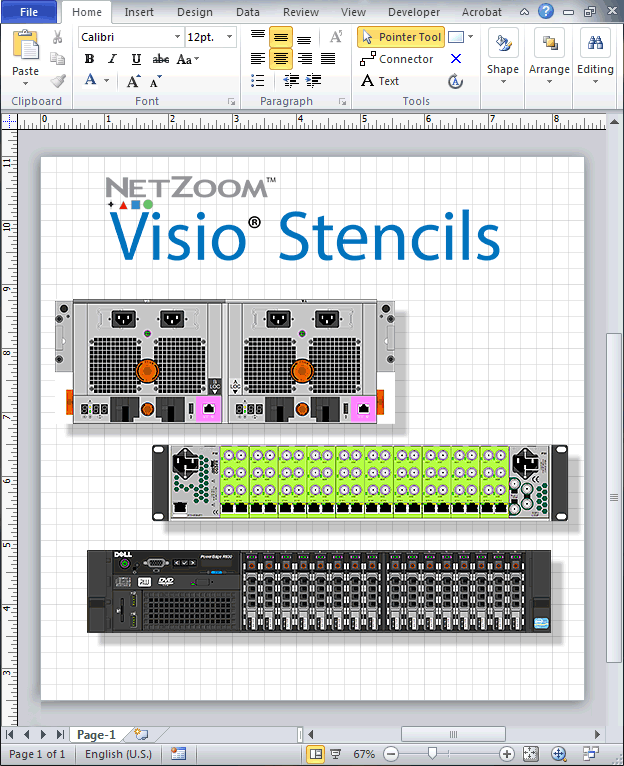Viewport: 624px width, 766px height.
Task: Open the Paragraph dialog launcher
Action: click(x=343, y=102)
